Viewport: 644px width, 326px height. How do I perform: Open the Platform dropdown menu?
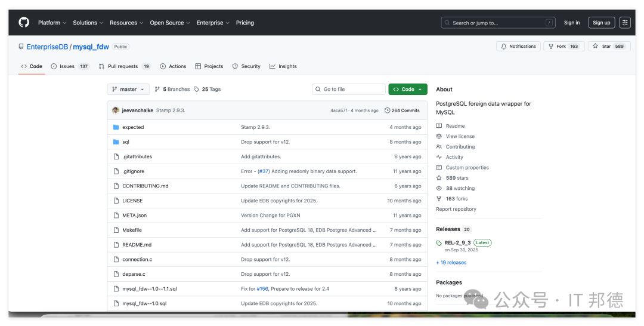point(52,23)
